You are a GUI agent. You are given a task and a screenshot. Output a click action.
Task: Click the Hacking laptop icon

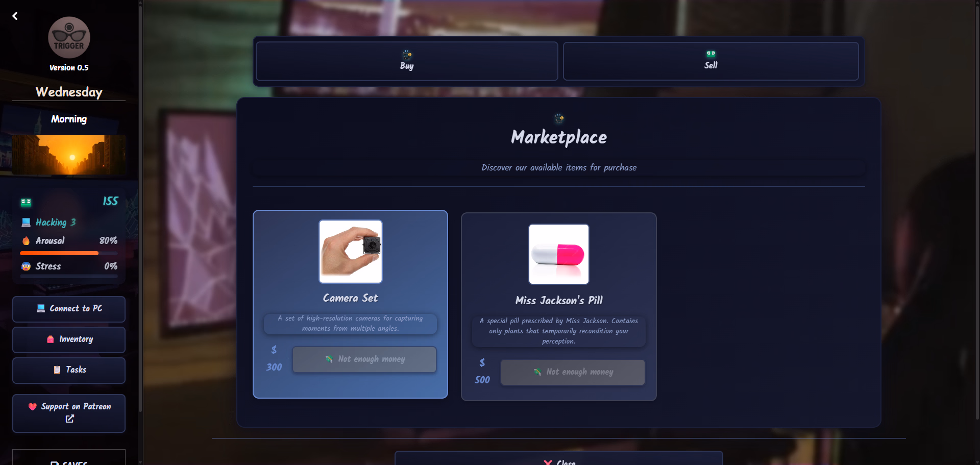(26, 222)
